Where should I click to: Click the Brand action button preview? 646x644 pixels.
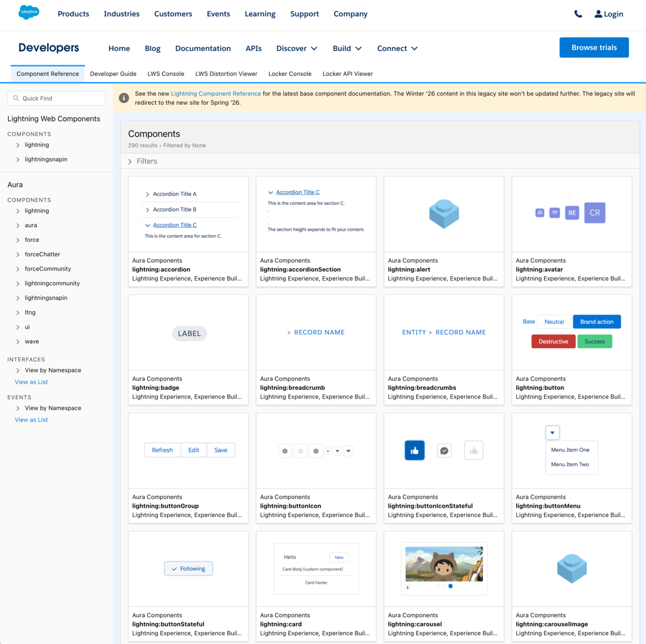click(597, 322)
